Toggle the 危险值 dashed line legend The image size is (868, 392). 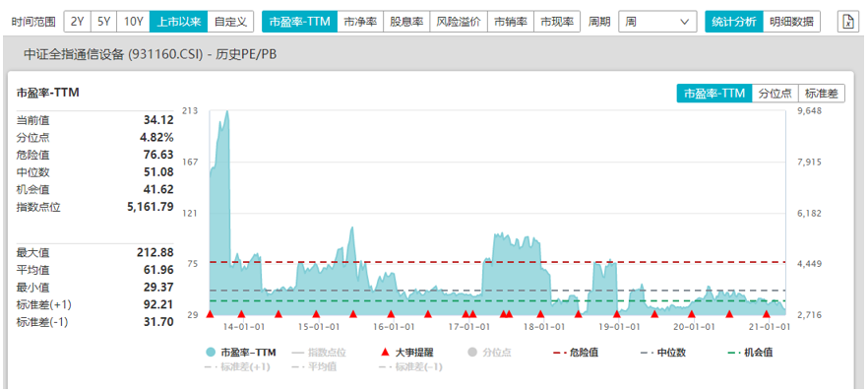576,353
